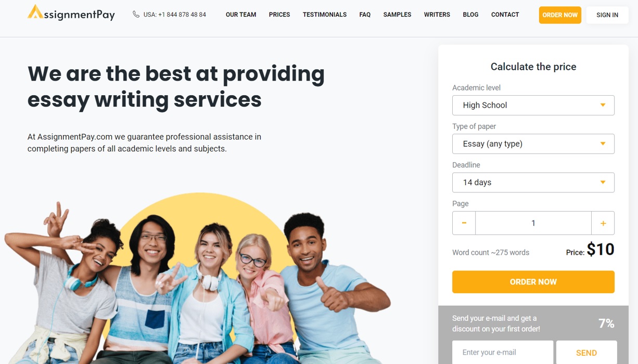
Task: Open the Our Team menu item
Action: 241,15
